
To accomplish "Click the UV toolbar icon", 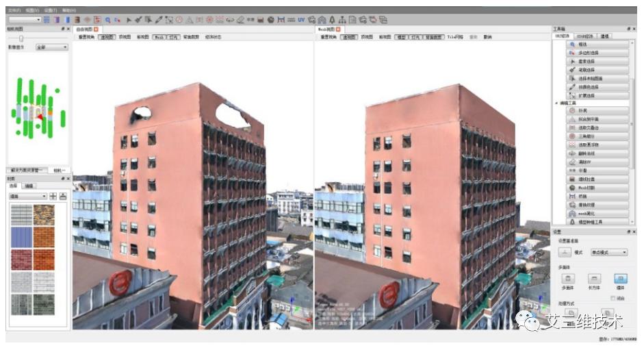I will (301, 19).
